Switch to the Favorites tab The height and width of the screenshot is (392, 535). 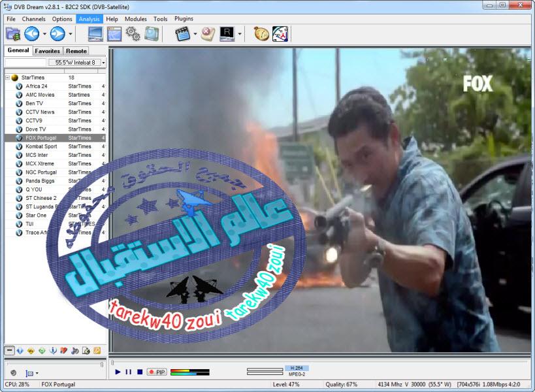[48, 51]
